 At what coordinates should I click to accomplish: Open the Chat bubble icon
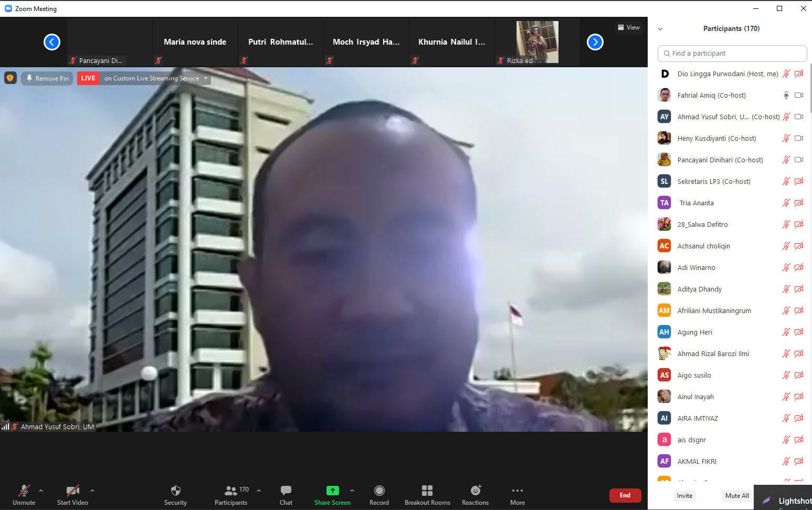click(x=286, y=491)
